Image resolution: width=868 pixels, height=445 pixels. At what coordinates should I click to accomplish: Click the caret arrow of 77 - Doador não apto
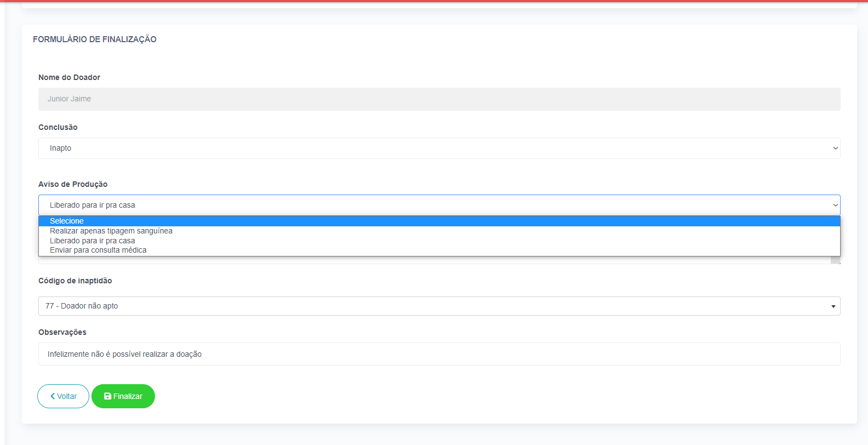coord(833,306)
